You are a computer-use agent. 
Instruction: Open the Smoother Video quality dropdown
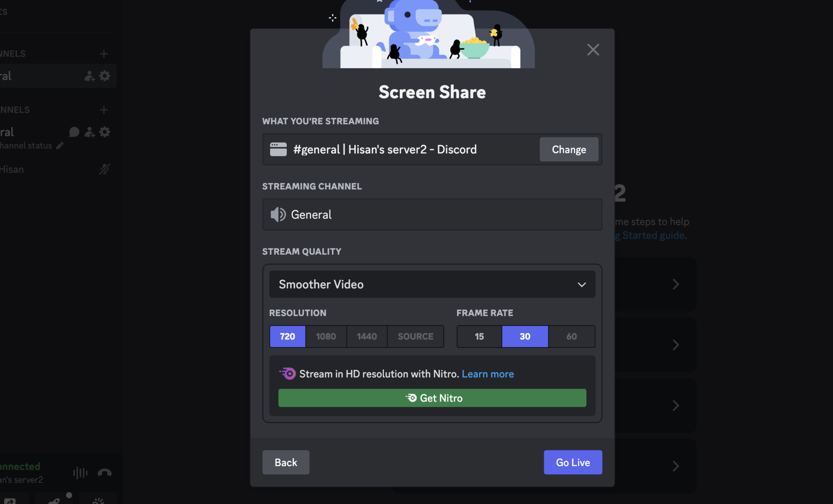point(432,284)
